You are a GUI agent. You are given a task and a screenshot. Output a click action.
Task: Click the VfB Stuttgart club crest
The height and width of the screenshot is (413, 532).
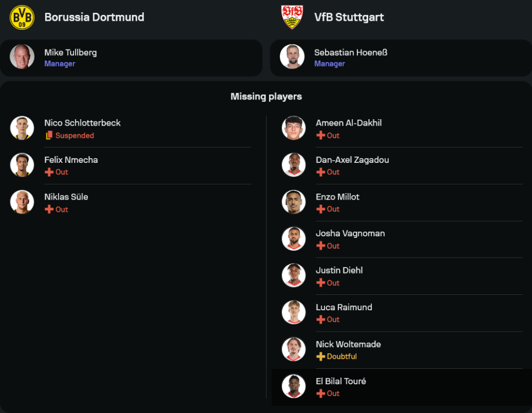coord(292,17)
